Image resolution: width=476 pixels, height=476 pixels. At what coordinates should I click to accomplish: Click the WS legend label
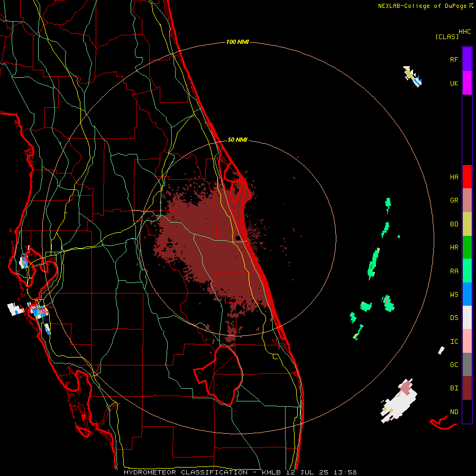click(x=454, y=294)
